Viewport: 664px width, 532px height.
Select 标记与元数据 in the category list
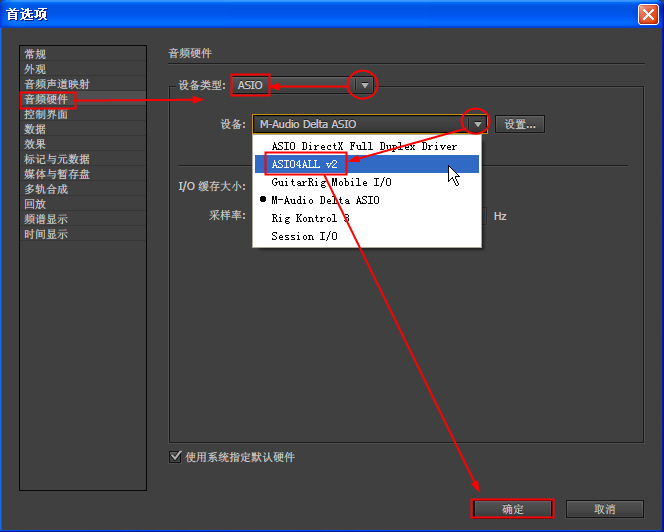(83, 159)
